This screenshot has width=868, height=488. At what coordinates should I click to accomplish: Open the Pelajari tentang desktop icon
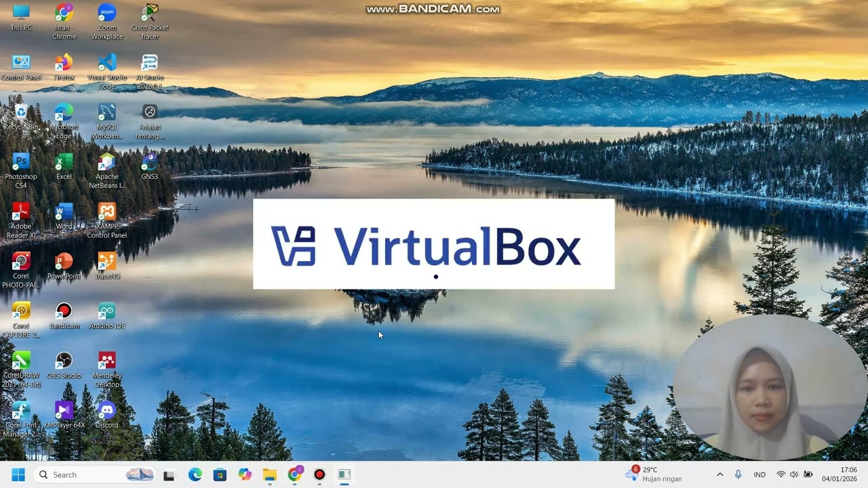pyautogui.click(x=150, y=121)
